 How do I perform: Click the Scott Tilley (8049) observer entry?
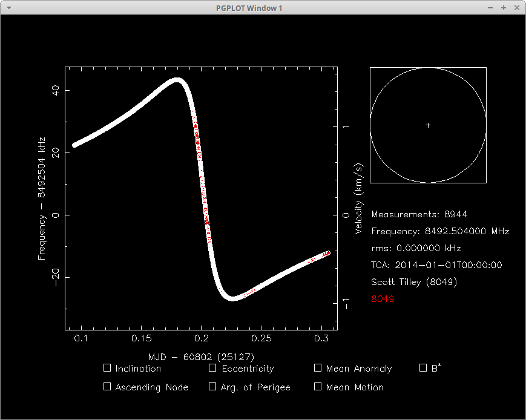[413, 281]
